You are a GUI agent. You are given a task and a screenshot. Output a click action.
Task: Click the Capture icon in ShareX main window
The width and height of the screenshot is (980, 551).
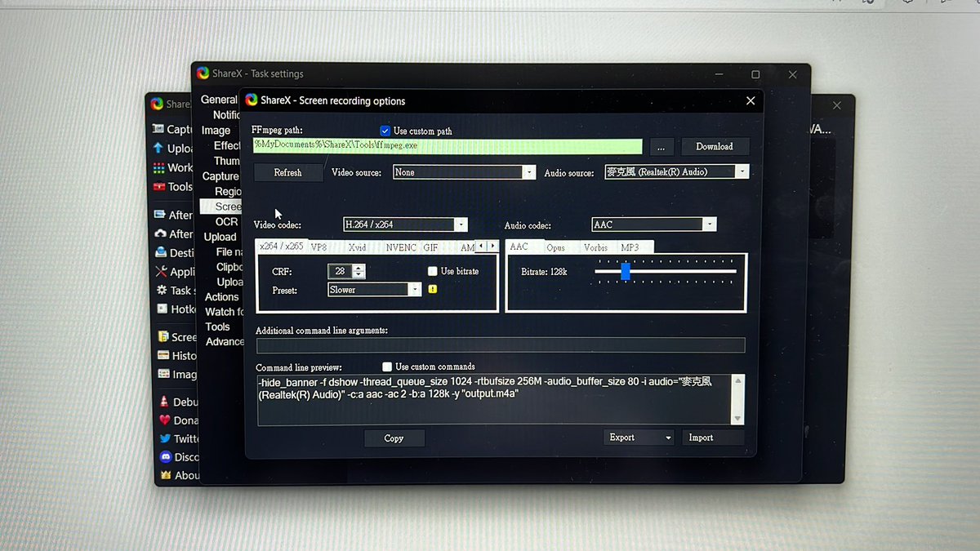click(158, 129)
